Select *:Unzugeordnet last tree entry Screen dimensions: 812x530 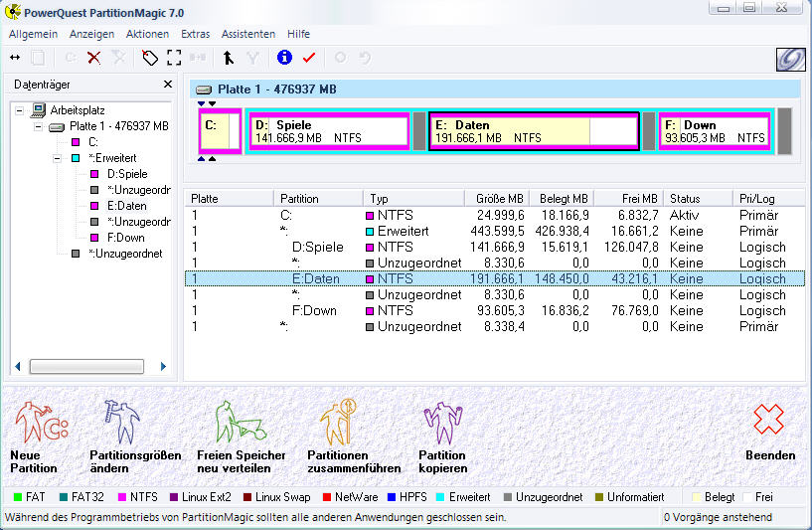[125, 254]
